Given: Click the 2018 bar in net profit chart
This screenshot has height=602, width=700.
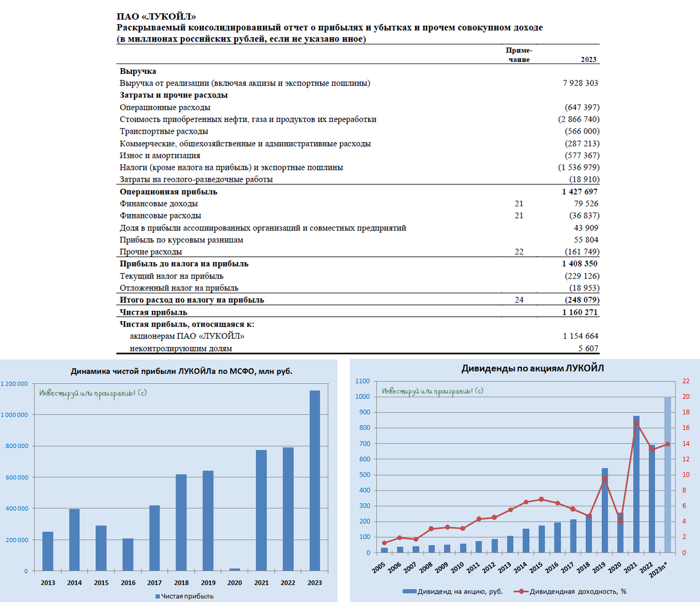Looking at the screenshot, I should tap(181, 523).
